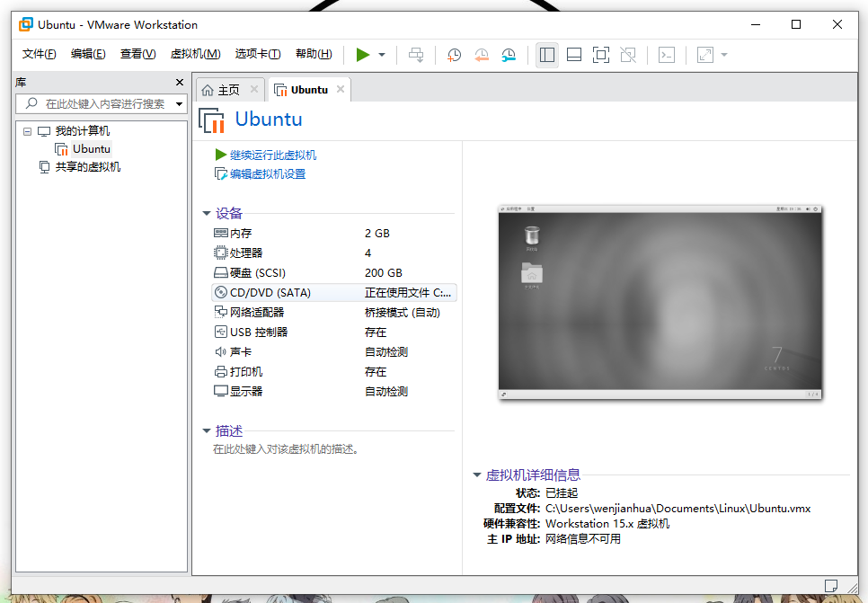Open the 文件(F) menu
The height and width of the screenshot is (603, 868).
[x=39, y=54]
